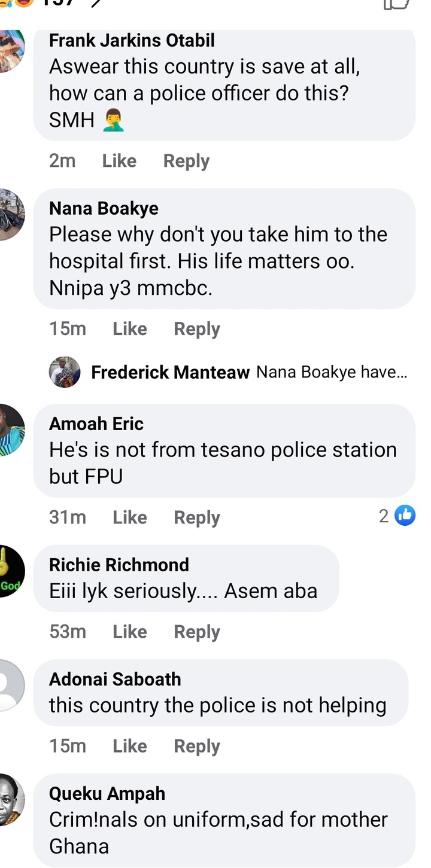Open Queku Ampah's profile name link
The height and width of the screenshot is (868, 431).
[107, 794]
